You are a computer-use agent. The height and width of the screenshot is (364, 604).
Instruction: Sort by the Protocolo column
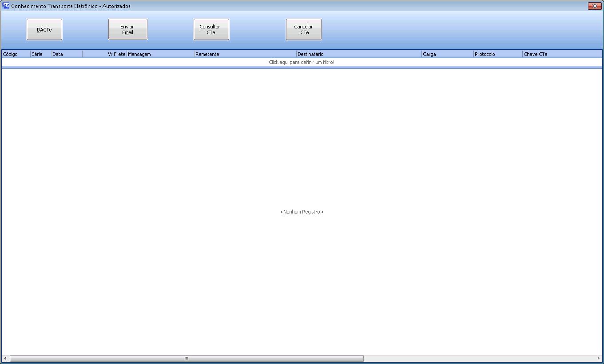[x=497, y=54]
